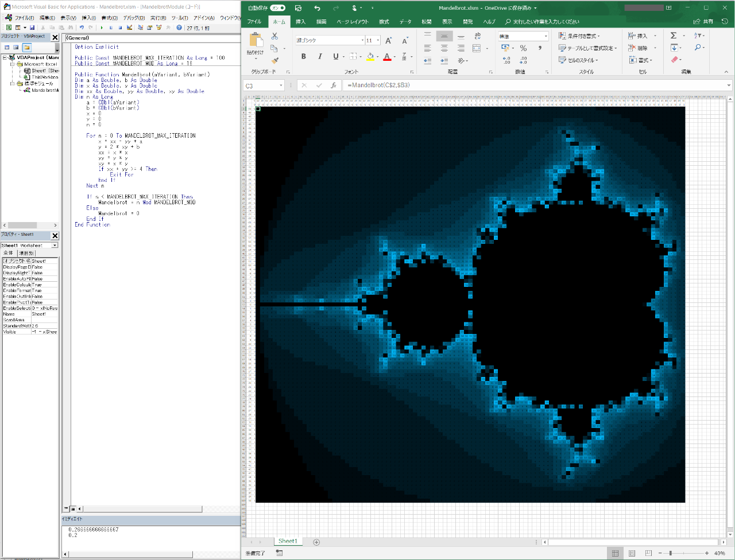
Task: Click the zoom slider in status bar
Action: (x=671, y=553)
